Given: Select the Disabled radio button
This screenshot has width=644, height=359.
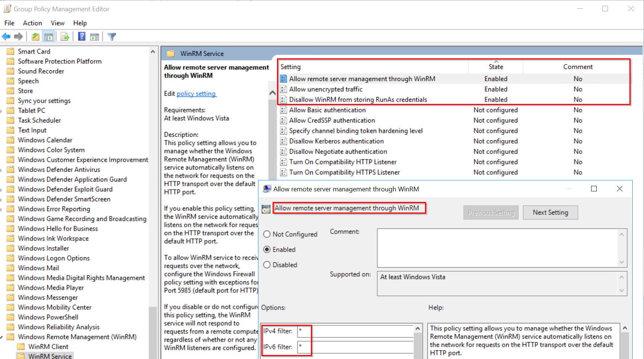Looking at the screenshot, I should tap(267, 265).
